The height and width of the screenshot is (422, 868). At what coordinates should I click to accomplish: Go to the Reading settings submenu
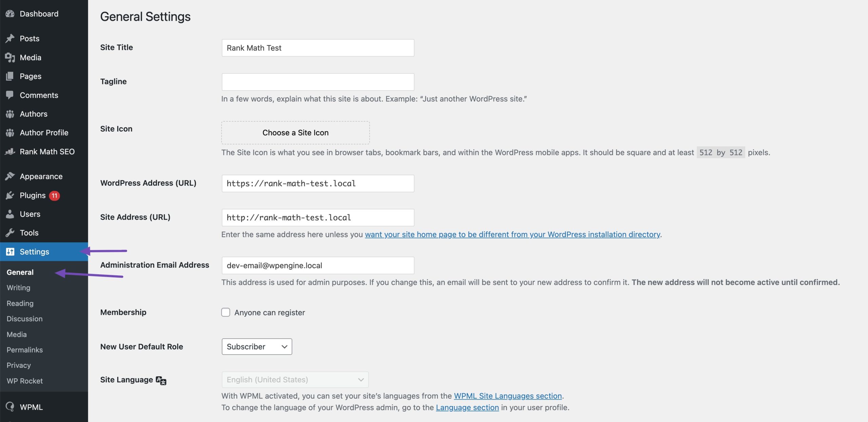pyautogui.click(x=20, y=303)
